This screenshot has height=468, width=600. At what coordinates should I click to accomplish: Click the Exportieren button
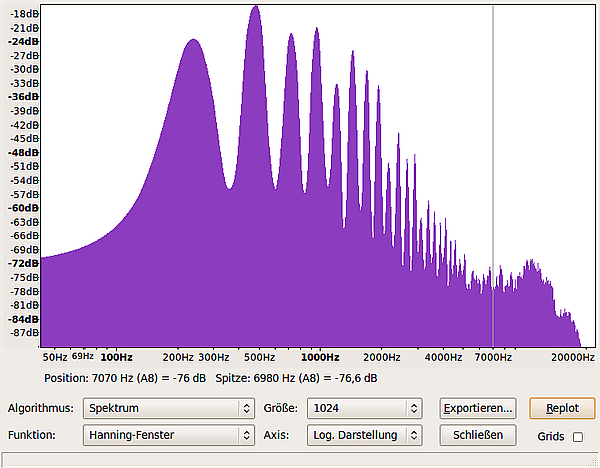tap(478, 408)
